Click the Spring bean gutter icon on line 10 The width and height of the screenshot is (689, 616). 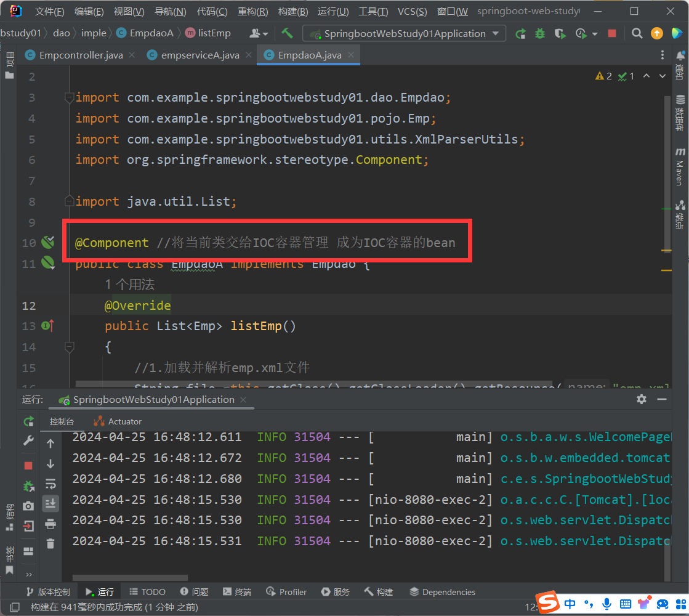[x=47, y=243]
